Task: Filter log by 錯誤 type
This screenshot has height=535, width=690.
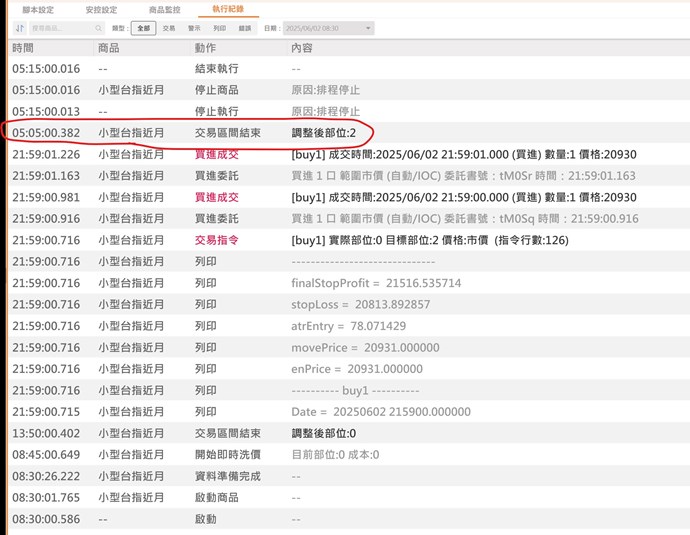Action: (x=245, y=29)
